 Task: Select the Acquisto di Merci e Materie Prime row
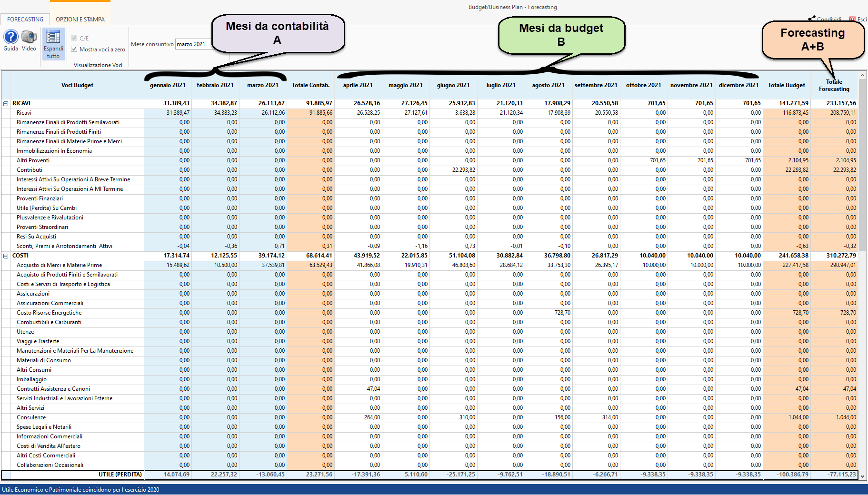[x=59, y=265]
